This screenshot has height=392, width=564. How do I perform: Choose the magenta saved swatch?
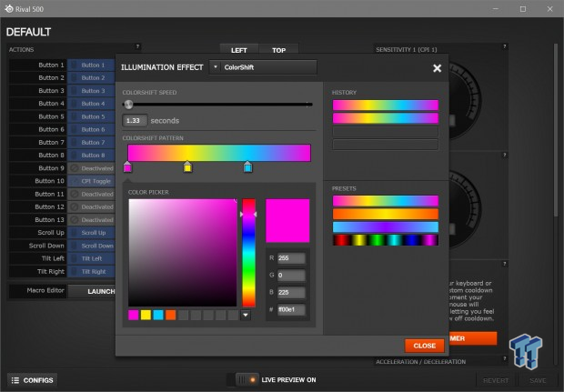click(133, 315)
